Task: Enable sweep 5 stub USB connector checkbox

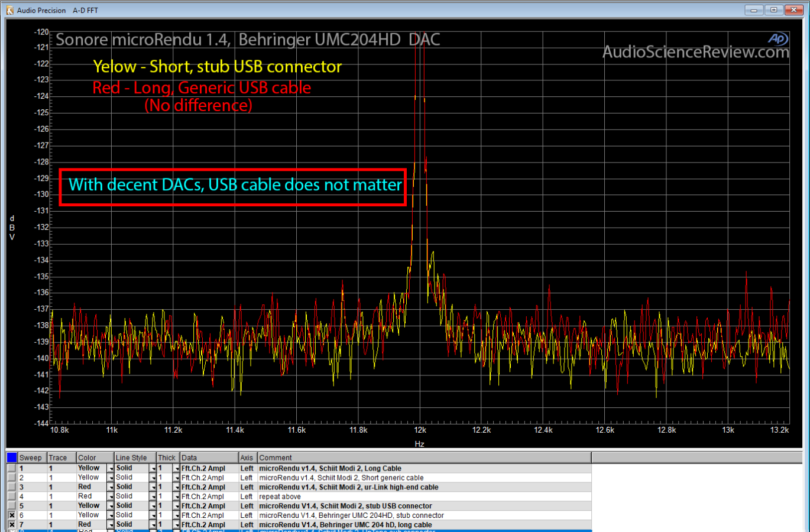Action: [x=12, y=506]
